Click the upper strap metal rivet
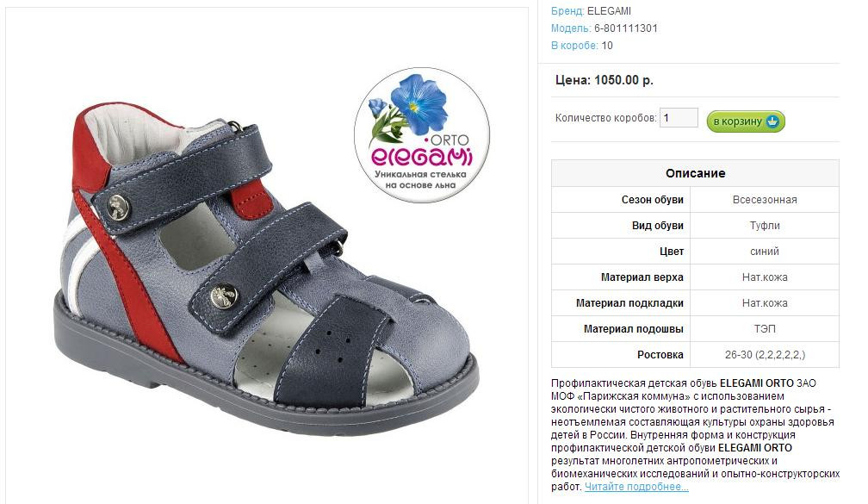The width and height of the screenshot is (868, 504). 118,207
